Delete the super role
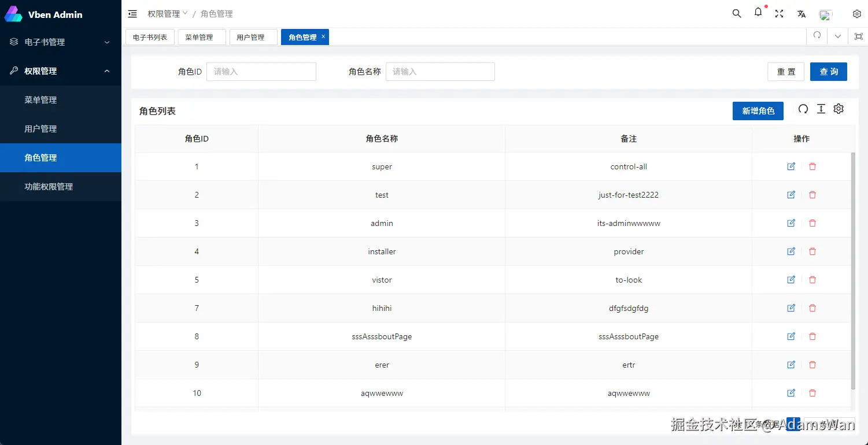The width and height of the screenshot is (868, 445). pyautogui.click(x=812, y=166)
